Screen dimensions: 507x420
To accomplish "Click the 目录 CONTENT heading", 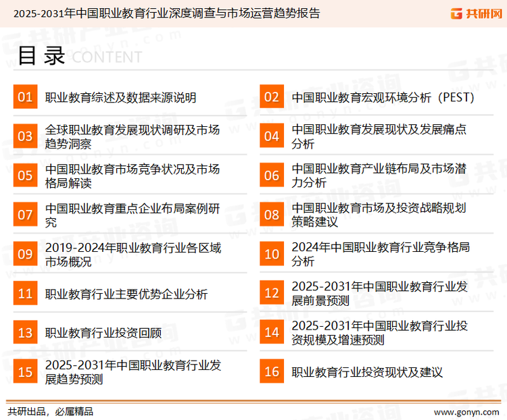I will [x=79, y=57].
